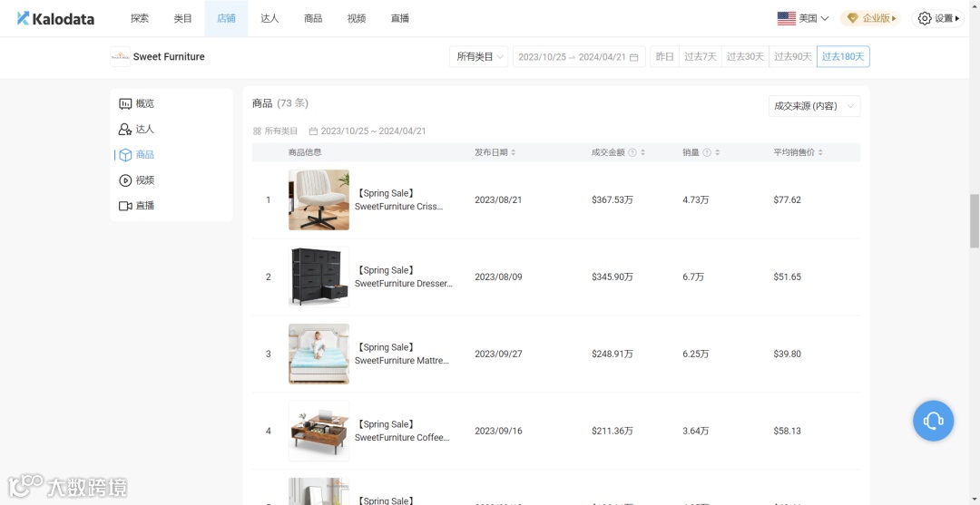Image resolution: width=980 pixels, height=505 pixels.
Task: Open the mattress topper thumbnail
Action: (x=318, y=354)
